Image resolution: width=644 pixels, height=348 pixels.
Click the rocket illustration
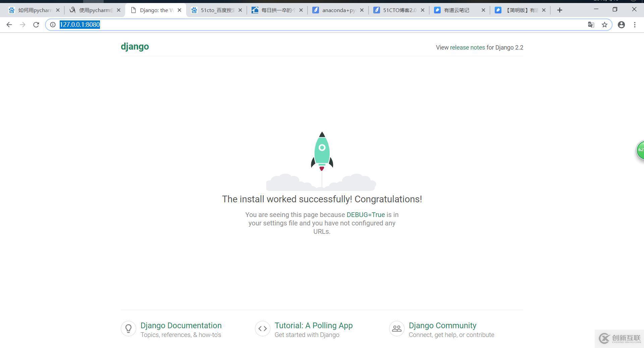322,161
